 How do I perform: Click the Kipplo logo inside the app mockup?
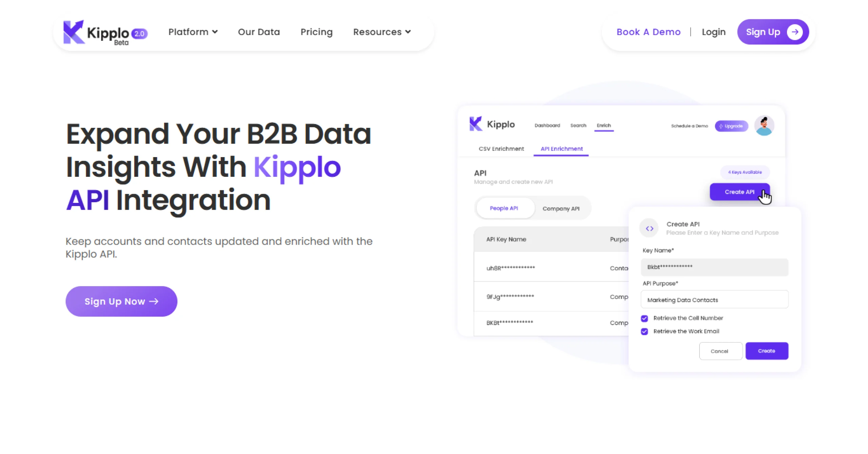point(492,124)
